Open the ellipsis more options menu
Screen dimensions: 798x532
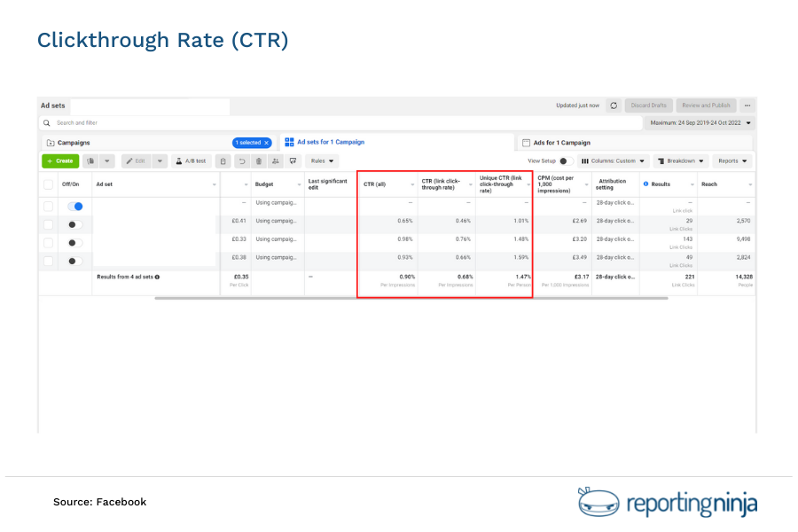[x=747, y=106]
